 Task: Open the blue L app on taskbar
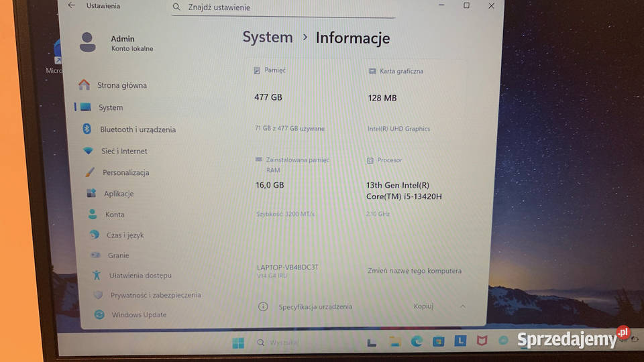[460, 341]
